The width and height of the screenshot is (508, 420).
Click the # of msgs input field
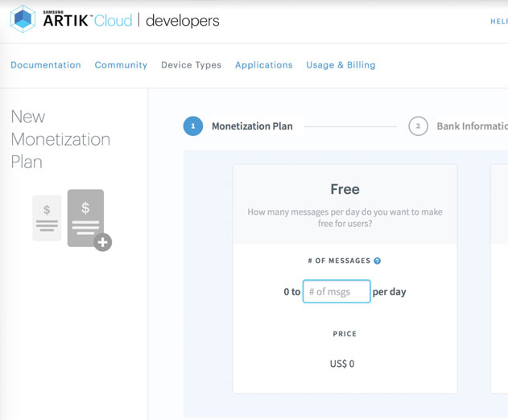337,291
